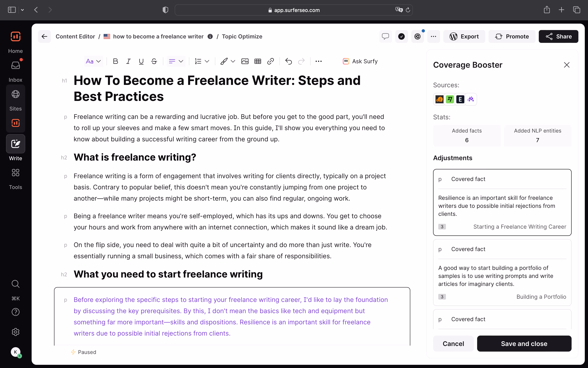The width and height of the screenshot is (588, 368).
Task: Click Export to WordPress
Action: [x=464, y=36]
